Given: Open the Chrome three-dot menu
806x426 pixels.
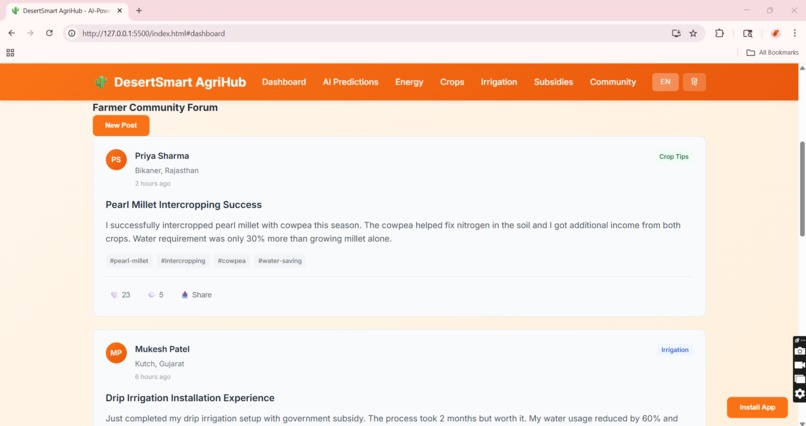Looking at the screenshot, I should coord(795,33).
